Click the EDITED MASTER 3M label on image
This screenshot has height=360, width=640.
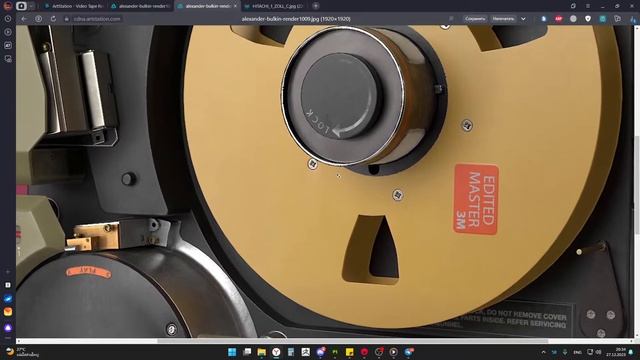[x=476, y=199]
